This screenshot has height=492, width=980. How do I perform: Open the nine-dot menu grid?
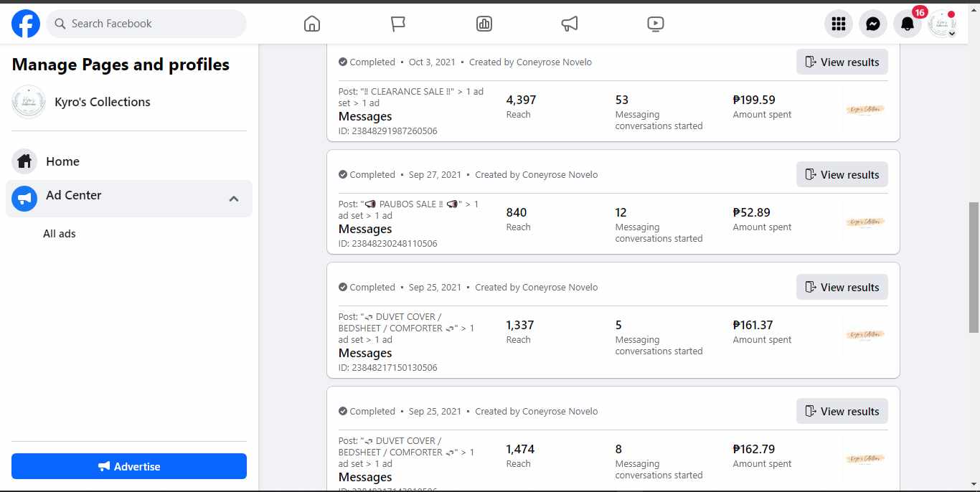[839, 24]
